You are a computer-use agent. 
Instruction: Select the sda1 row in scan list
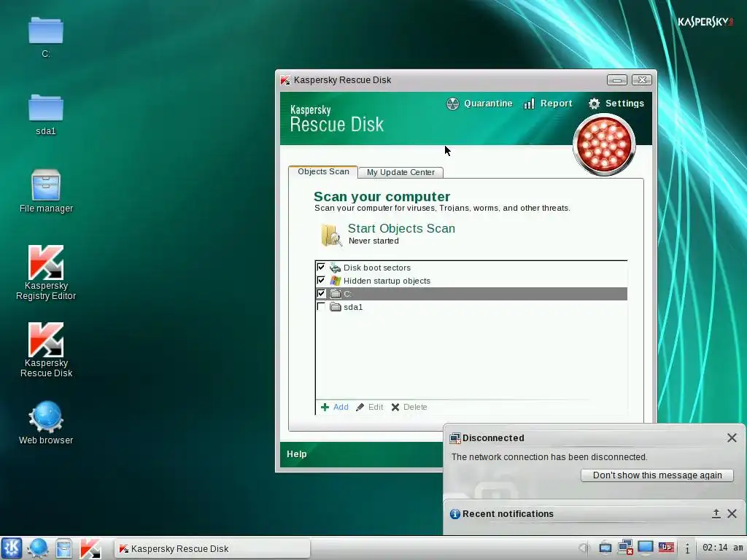(x=471, y=307)
